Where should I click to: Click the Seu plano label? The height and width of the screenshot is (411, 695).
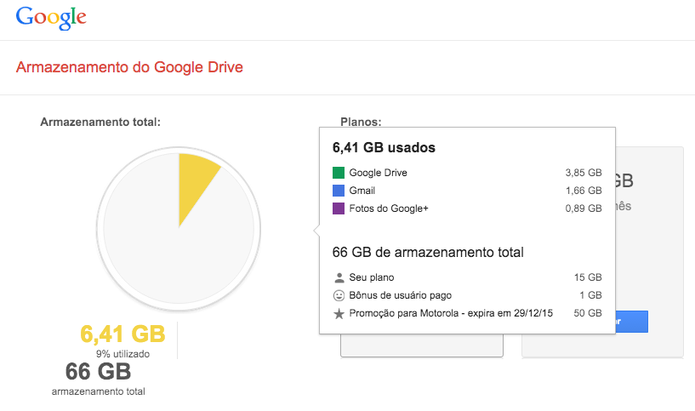(371, 278)
